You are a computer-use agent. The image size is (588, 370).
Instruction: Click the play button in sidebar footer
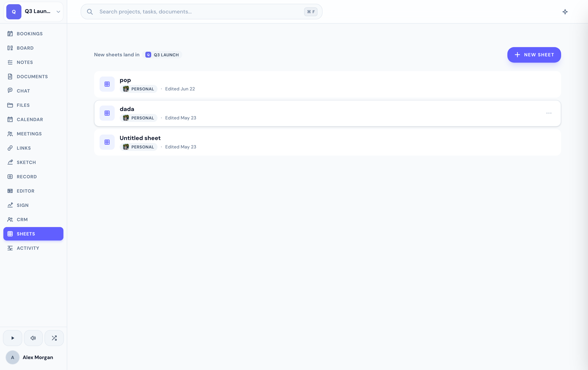pos(13,338)
